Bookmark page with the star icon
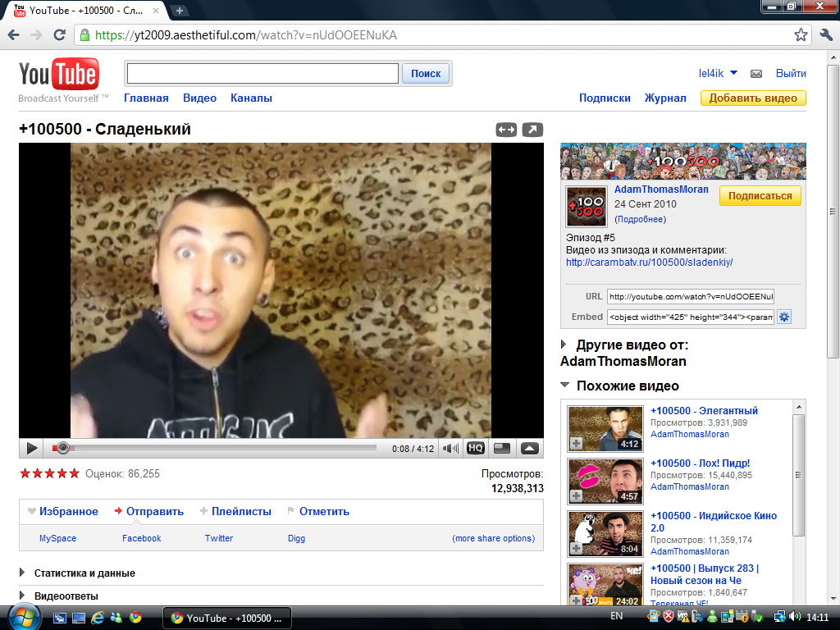This screenshot has height=630, width=840. coord(801,35)
